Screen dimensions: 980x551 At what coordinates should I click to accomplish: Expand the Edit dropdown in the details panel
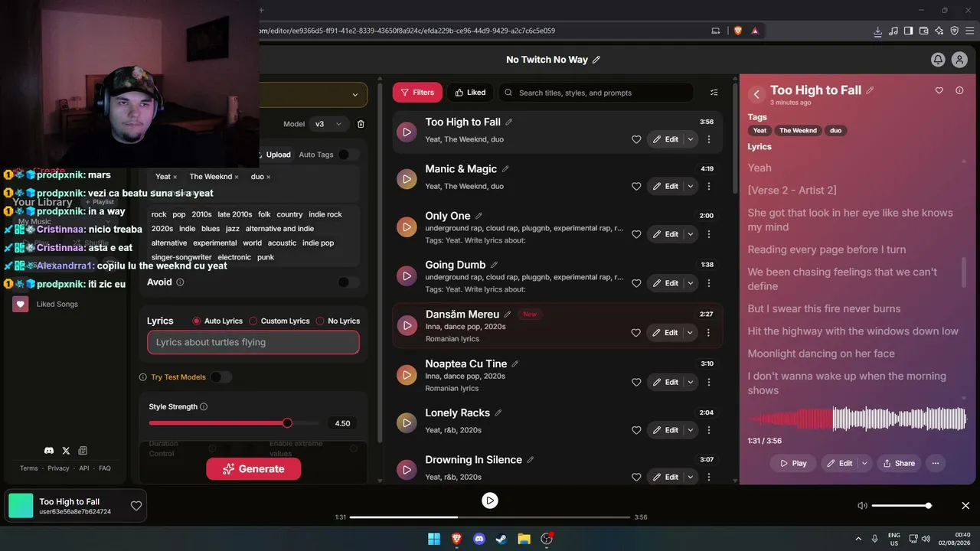(865, 463)
